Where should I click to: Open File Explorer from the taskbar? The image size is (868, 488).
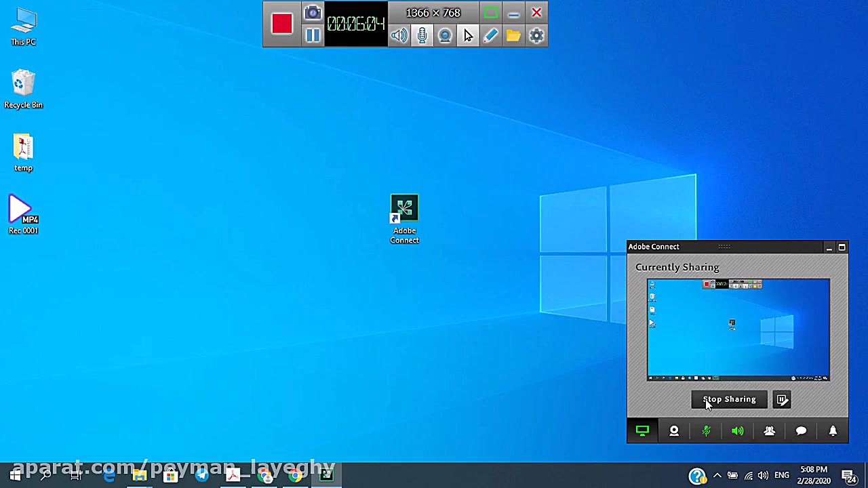click(140, 476)
